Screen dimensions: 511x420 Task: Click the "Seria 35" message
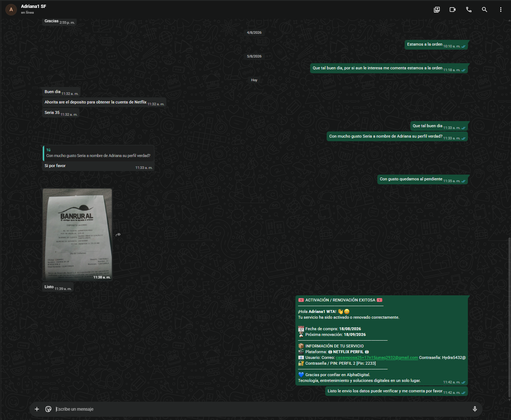pyautogui.click(x=60, y=113)
